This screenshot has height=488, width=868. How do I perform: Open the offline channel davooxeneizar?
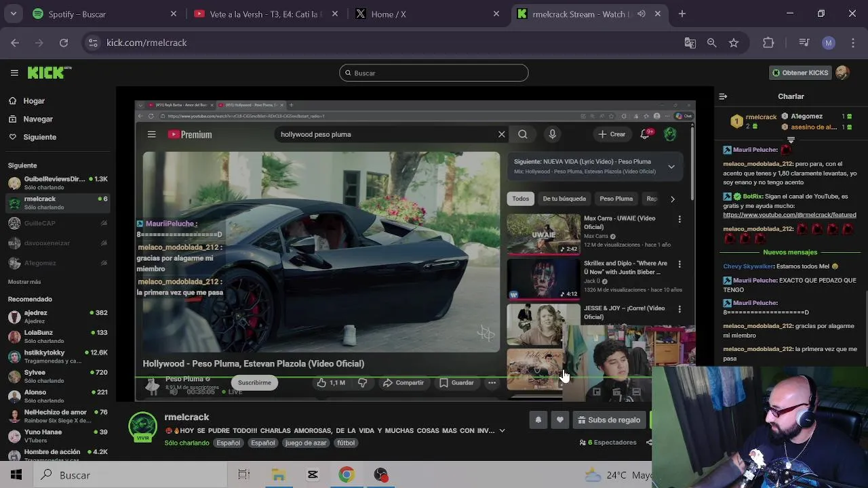(58, 243)
